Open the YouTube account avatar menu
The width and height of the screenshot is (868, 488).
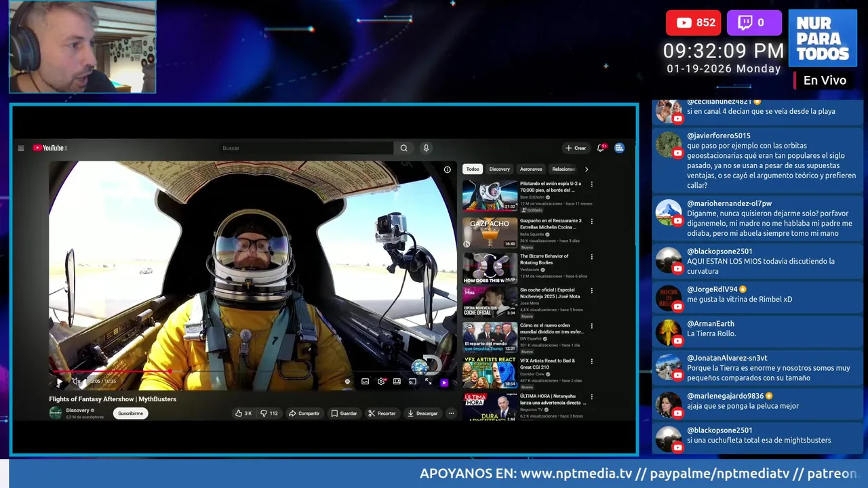pyautogui.click(x=619, y=148)
